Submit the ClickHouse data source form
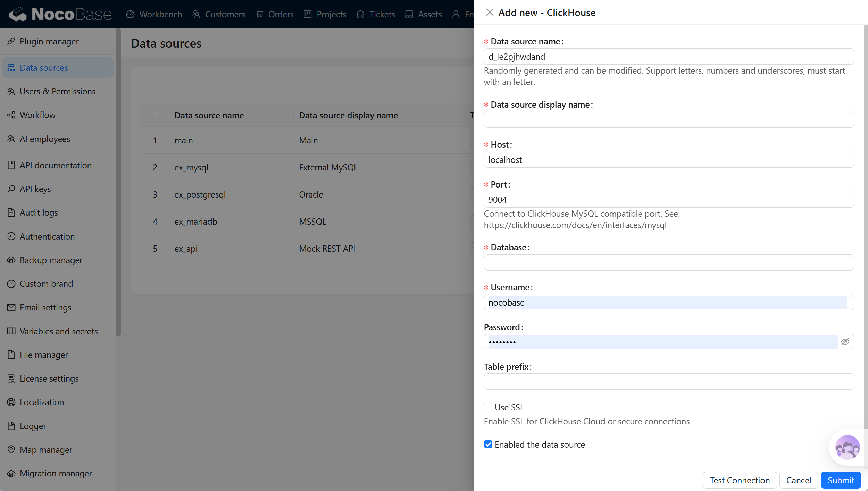This screenshot has width=868, height=491. click(841, 480)
